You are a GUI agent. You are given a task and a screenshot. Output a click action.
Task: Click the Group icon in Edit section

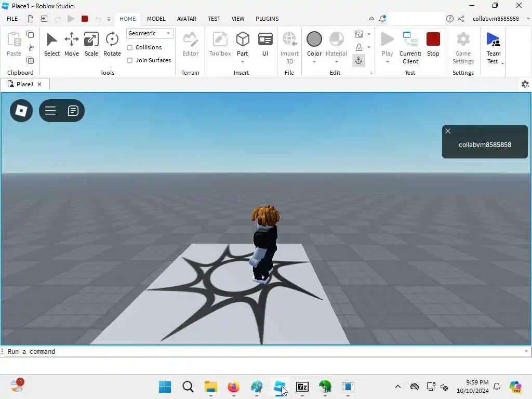[358, 34]
